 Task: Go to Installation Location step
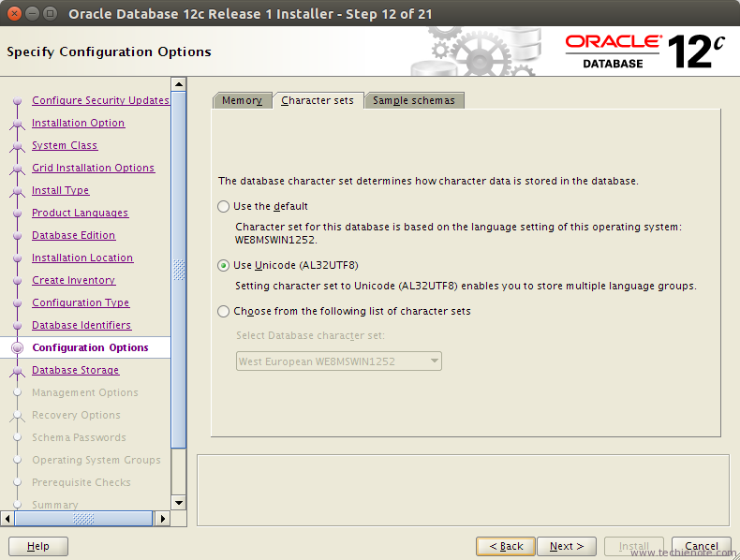point(82,258)
